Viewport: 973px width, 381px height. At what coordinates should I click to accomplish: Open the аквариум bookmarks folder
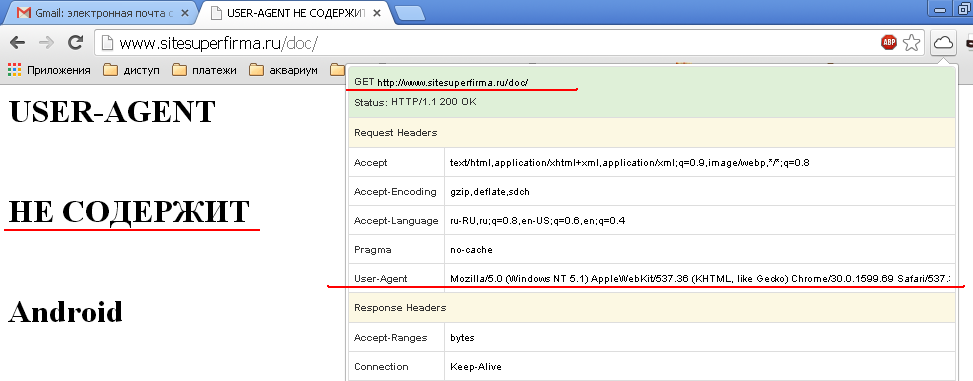click(x=284, y=70)
